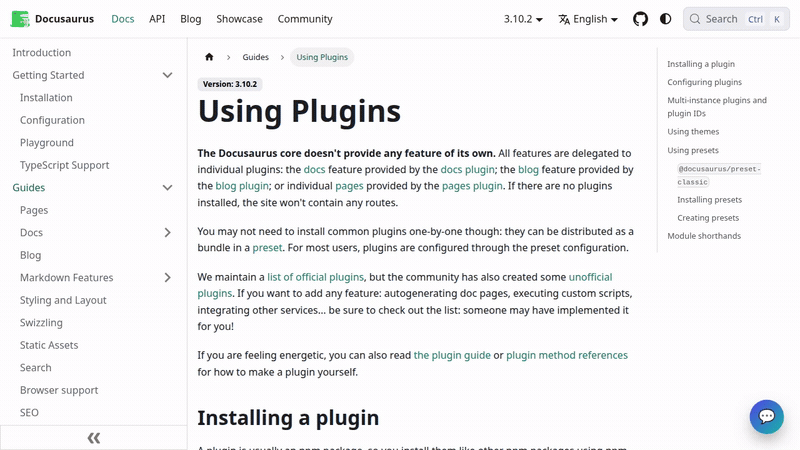Jump to 'Multi-instance plugins' in TOC
Image resolution: width=800 pixels, height=450 pixels.
pos(717,107)
